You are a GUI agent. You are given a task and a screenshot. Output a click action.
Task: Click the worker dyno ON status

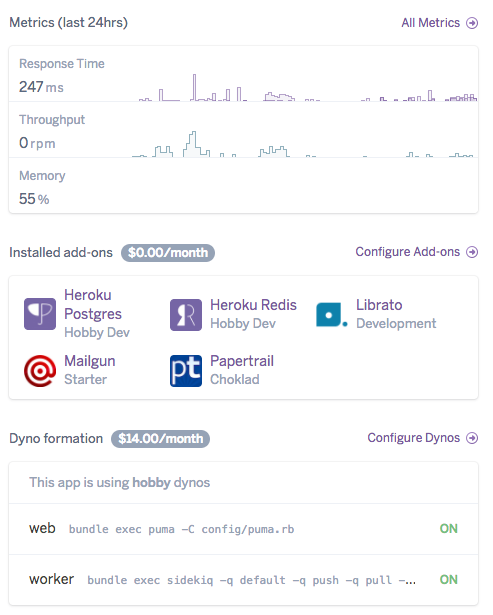tap(449, 579)
